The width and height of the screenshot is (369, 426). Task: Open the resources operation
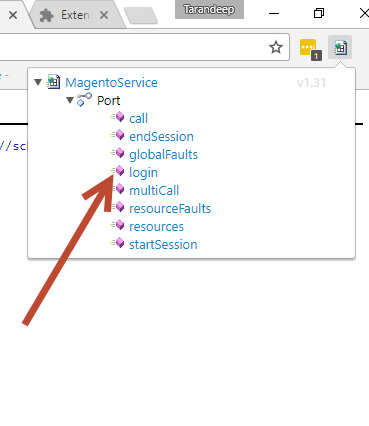click(x=156, y=226)
